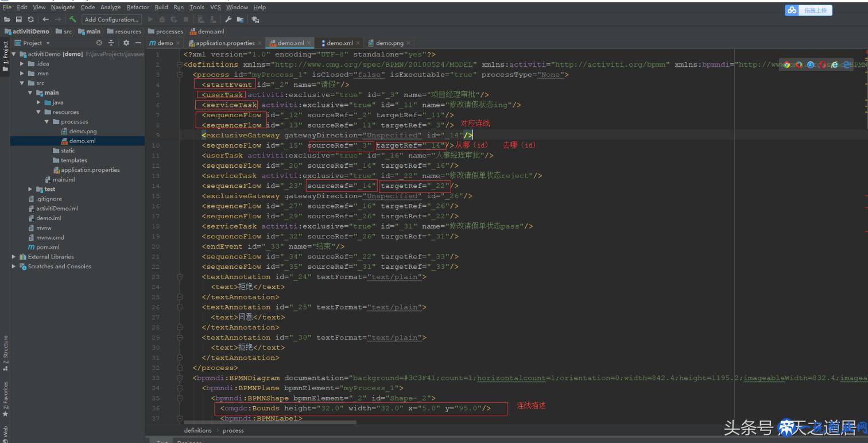The height and width of the screenshot is (443, 868).
Task: Open the Favorites tool window stripe
Action: 5,399
